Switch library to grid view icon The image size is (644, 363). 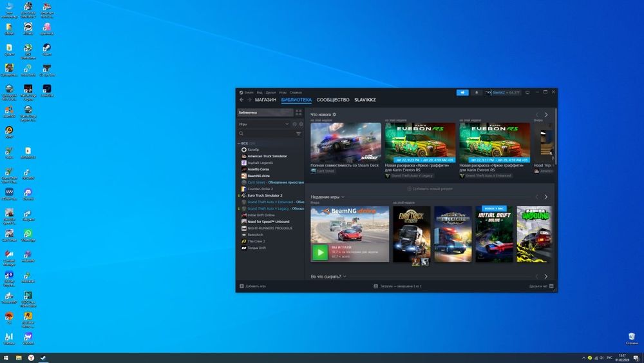[299, 112]
